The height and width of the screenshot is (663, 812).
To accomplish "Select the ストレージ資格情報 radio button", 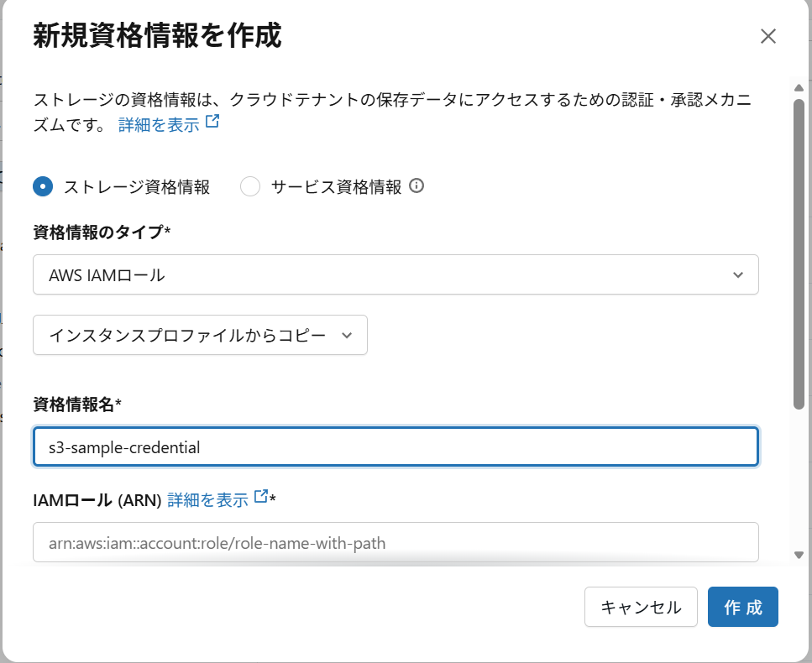I will click(43, 186).
